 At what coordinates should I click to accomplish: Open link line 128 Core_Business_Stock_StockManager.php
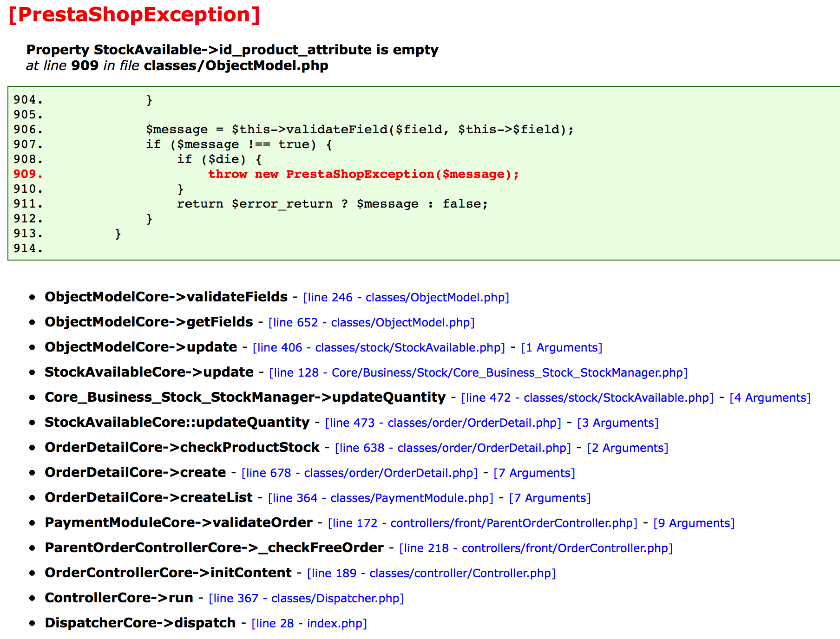pos(479,373)
